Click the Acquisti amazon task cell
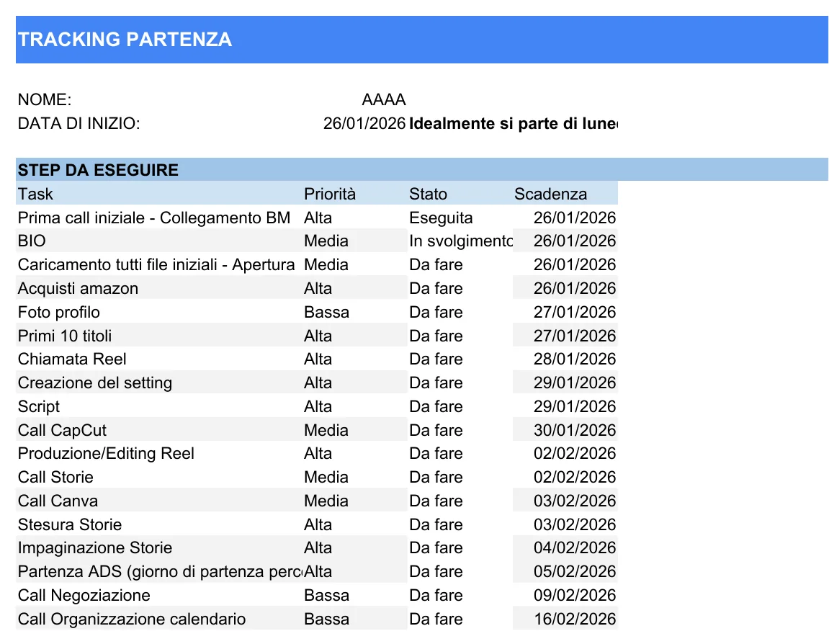This screenshot has height=644, width=829. (158, 288)
